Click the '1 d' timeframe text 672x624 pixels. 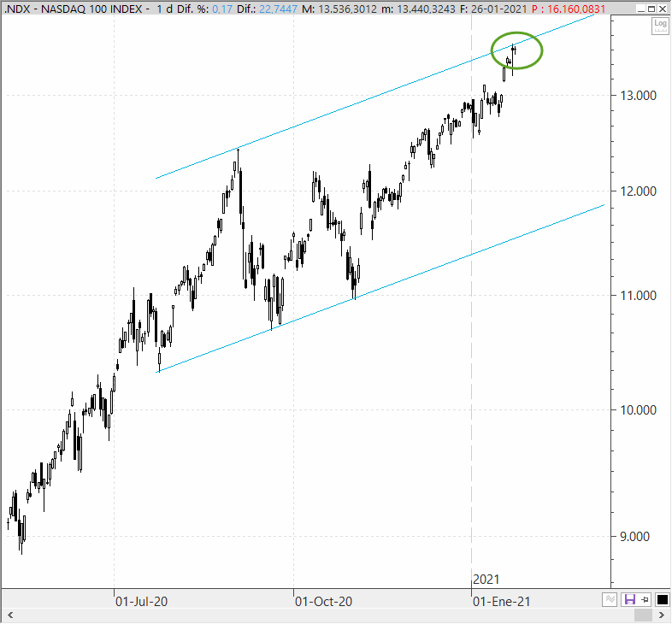[x=164, y=9]
